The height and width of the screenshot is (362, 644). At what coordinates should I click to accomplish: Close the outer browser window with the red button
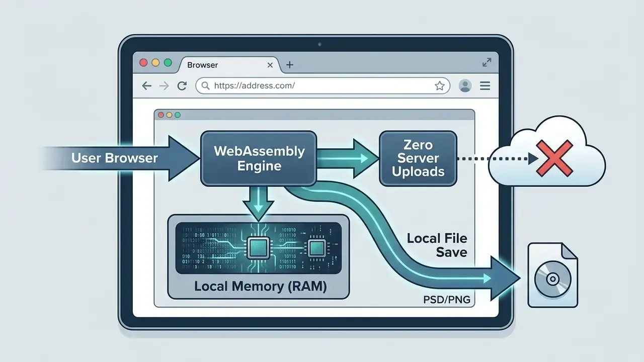point(143,63)
